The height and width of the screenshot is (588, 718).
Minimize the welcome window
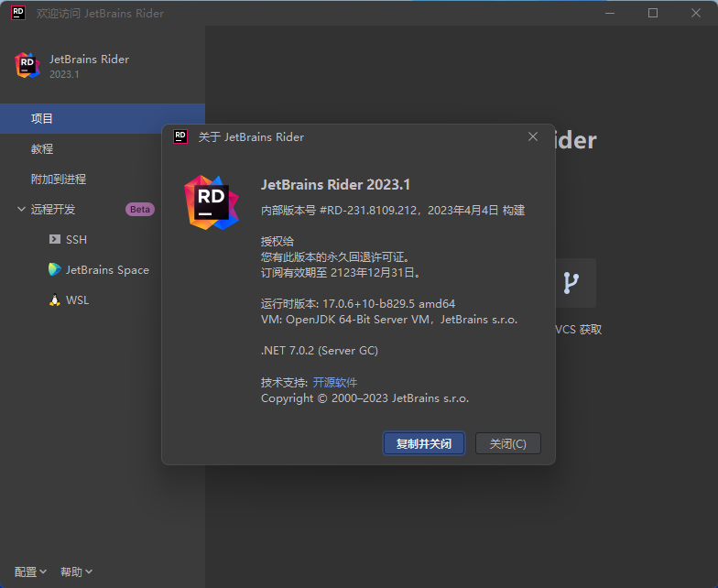(610, 13)
